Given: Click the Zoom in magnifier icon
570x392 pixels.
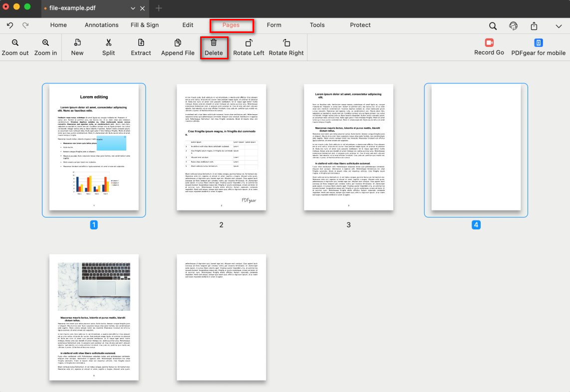Looking at the screenshot, I should (x=45, y=43).
